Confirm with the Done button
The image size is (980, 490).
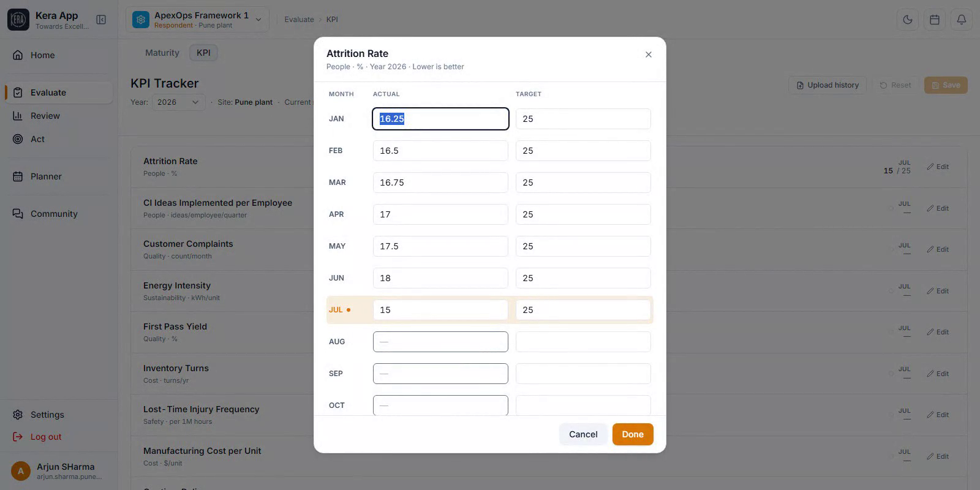coord(633,434)
